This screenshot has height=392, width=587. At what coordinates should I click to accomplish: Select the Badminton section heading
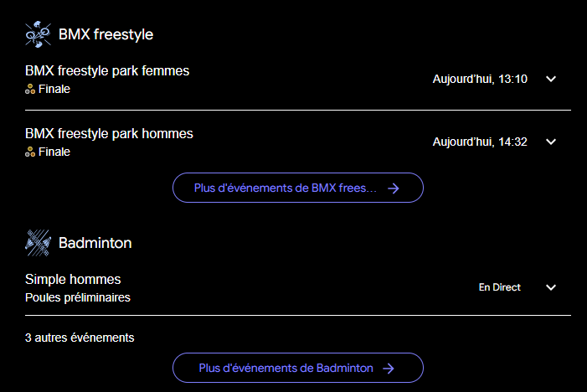(x=95, y=244)
